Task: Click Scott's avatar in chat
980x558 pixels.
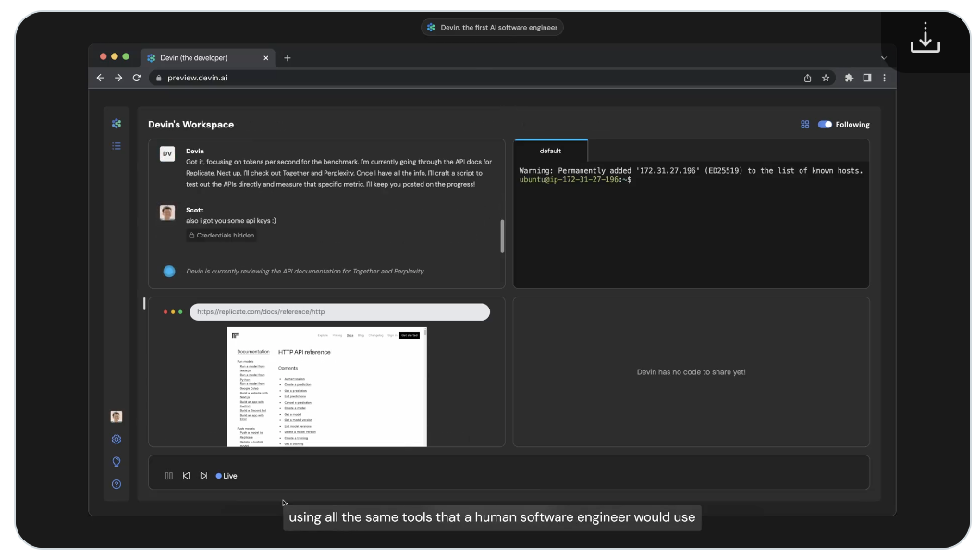Action: click(166, 213)
